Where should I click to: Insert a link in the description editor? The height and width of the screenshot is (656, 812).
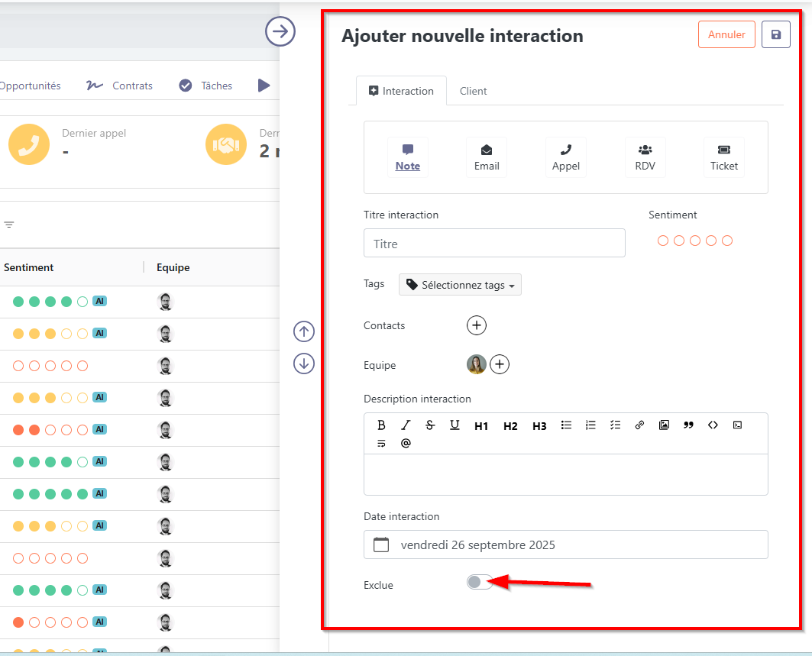[639, 425]
